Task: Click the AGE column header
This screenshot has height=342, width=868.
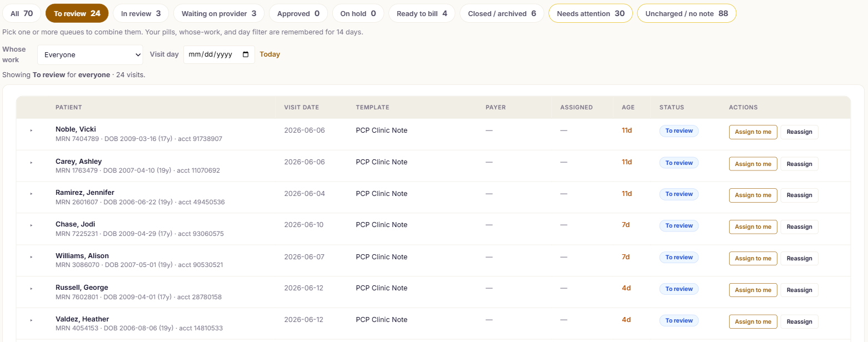Action: [x=628, y=107]
